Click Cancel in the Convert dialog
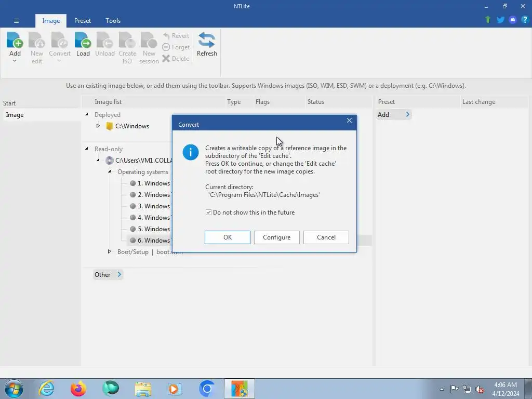 (326, 237)
